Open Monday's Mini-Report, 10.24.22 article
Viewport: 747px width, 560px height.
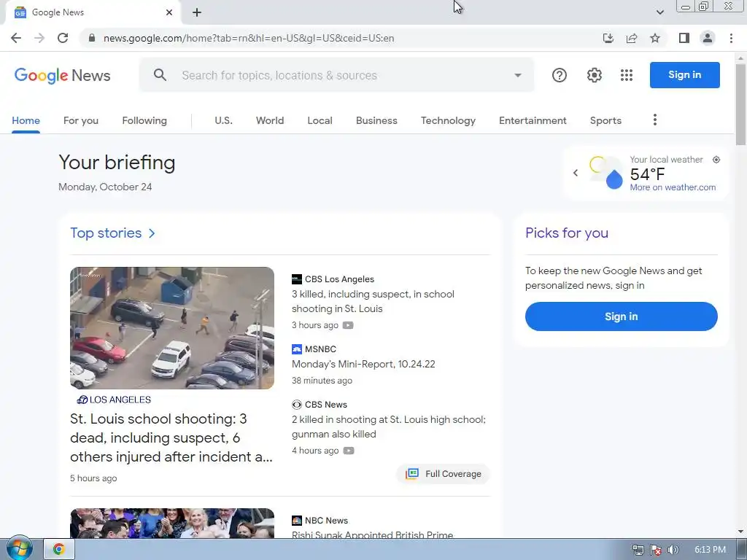click(363, 365)
